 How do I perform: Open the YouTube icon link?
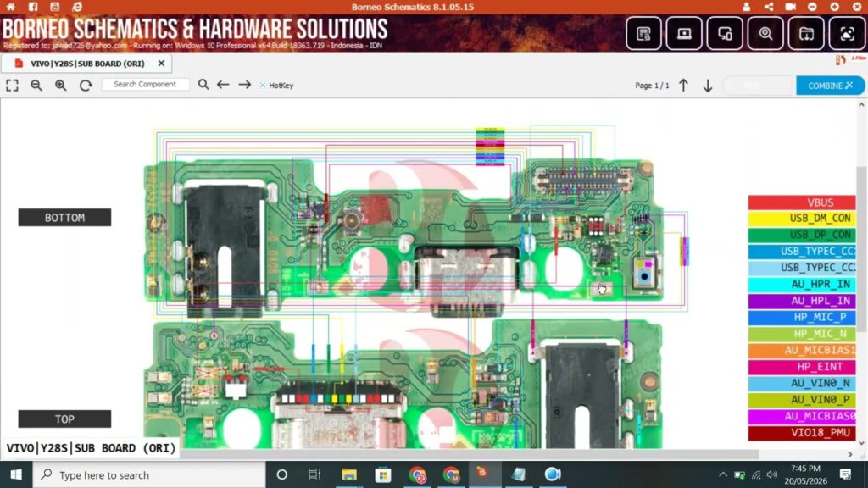click(x=54, y=7)
